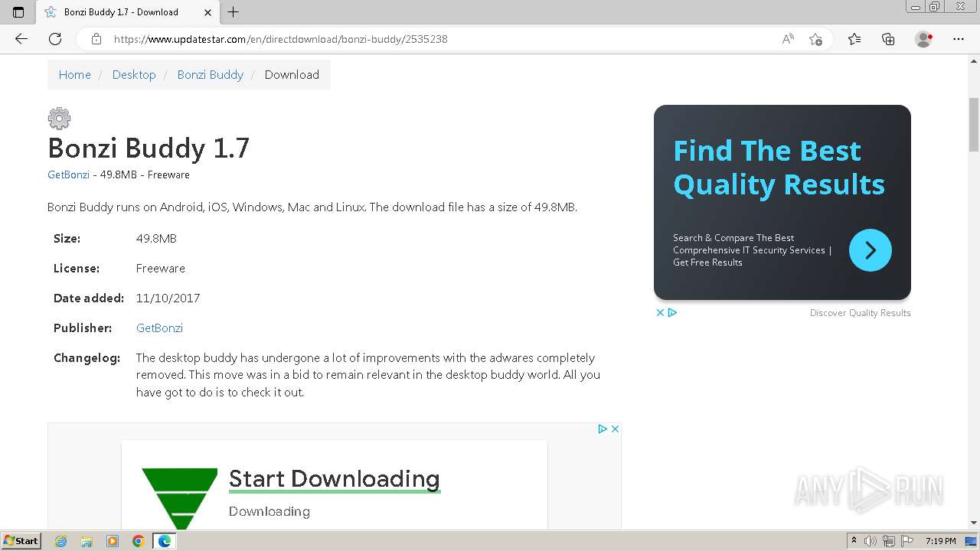Click Start Downloading ad headline
Screen dimensions: 980x551
coord(335,478)
